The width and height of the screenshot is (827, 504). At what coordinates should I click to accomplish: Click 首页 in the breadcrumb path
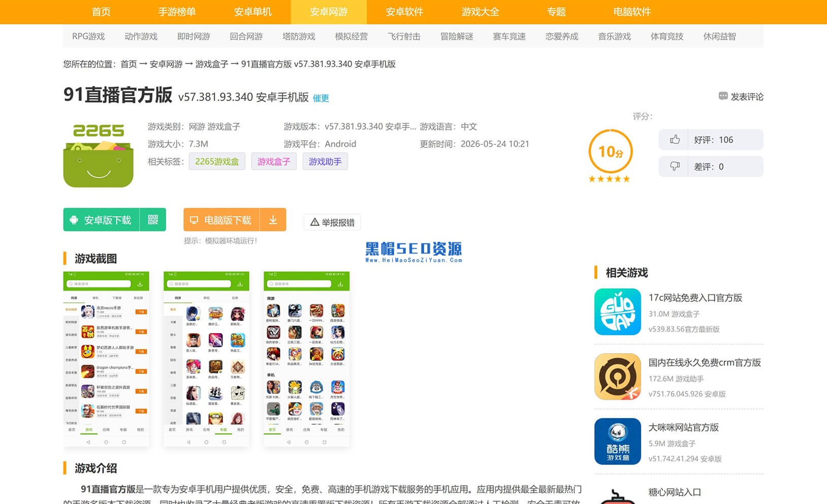pos(129,64)
